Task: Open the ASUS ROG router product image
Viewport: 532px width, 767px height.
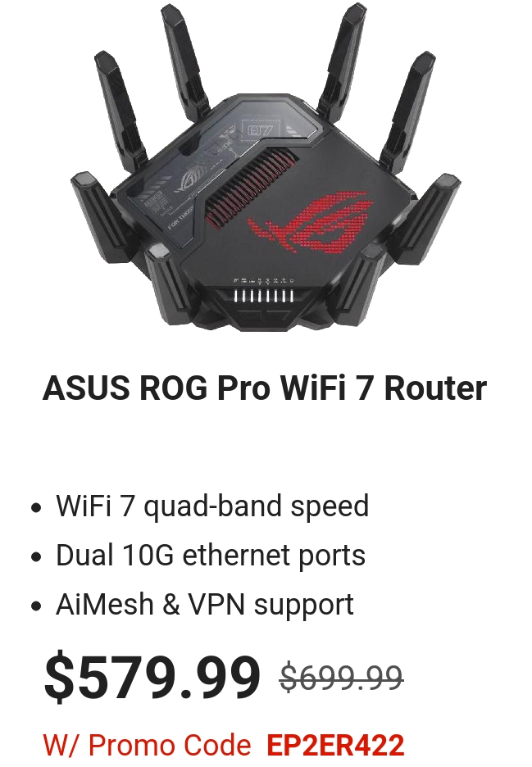Action: click(266, 167)
